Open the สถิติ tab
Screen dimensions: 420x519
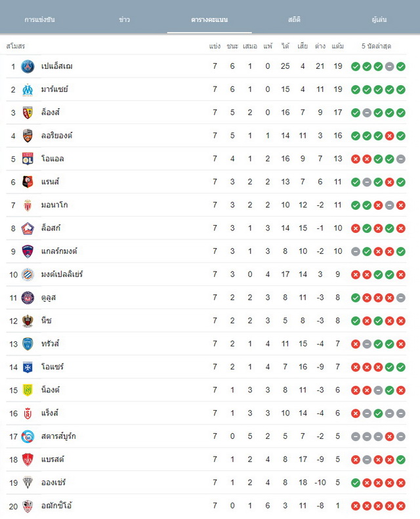[x=294, y=20]
